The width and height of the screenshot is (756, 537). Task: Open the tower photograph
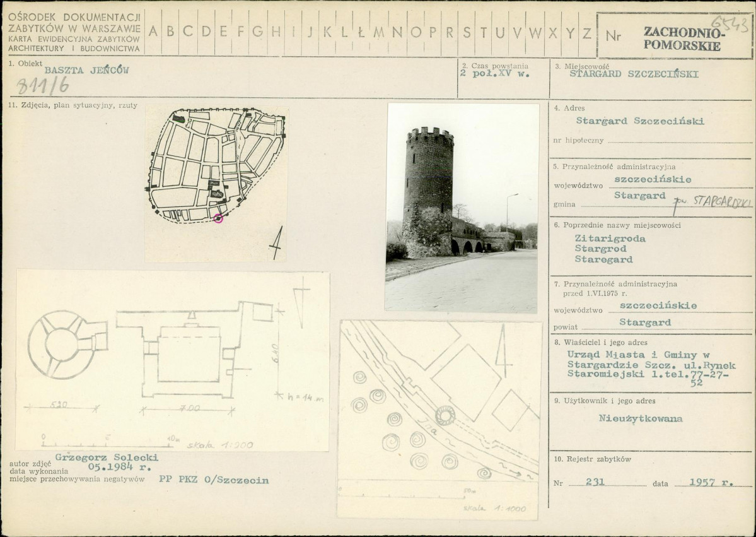tap(462, 207)
